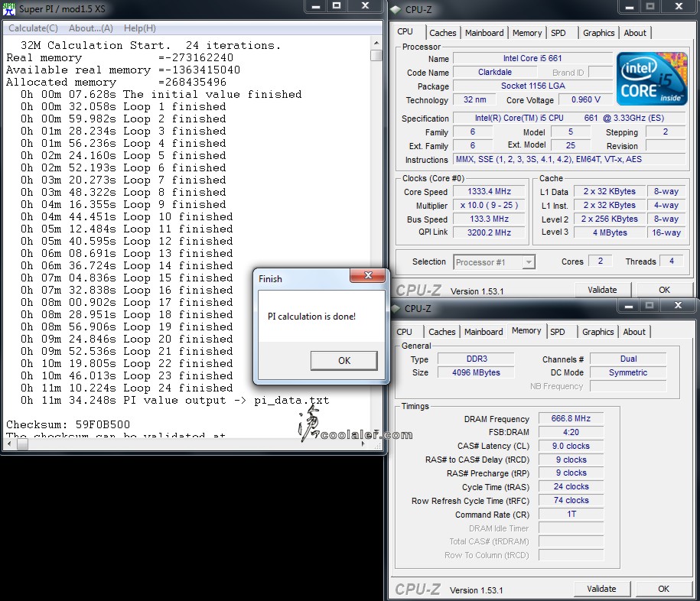This screenshot has height=601, width=700.
Task: Open the Processor #1 selection dropdown
Action: tap(529, 262)
